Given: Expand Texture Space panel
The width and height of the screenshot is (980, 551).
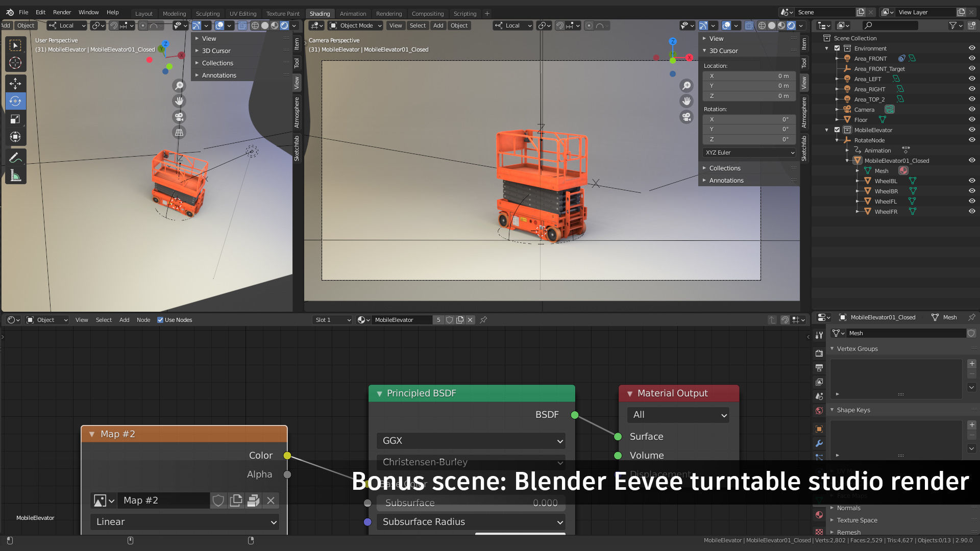Looking at the screenshot, I should point(856,520).
